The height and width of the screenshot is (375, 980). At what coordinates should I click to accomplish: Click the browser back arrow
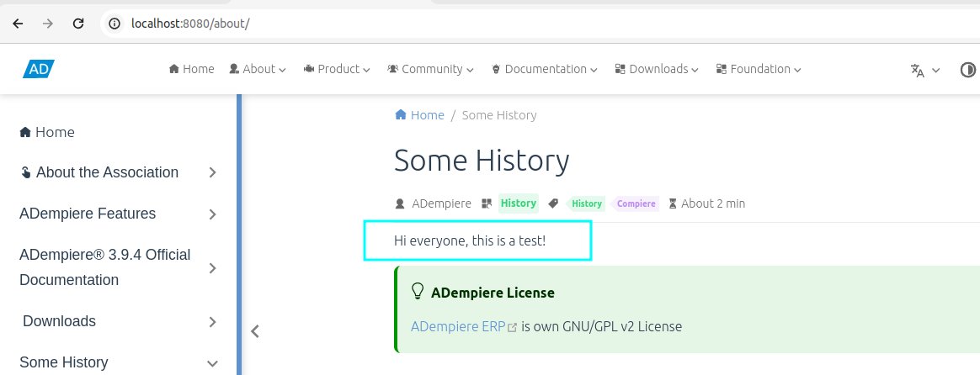tap(19, 24)
